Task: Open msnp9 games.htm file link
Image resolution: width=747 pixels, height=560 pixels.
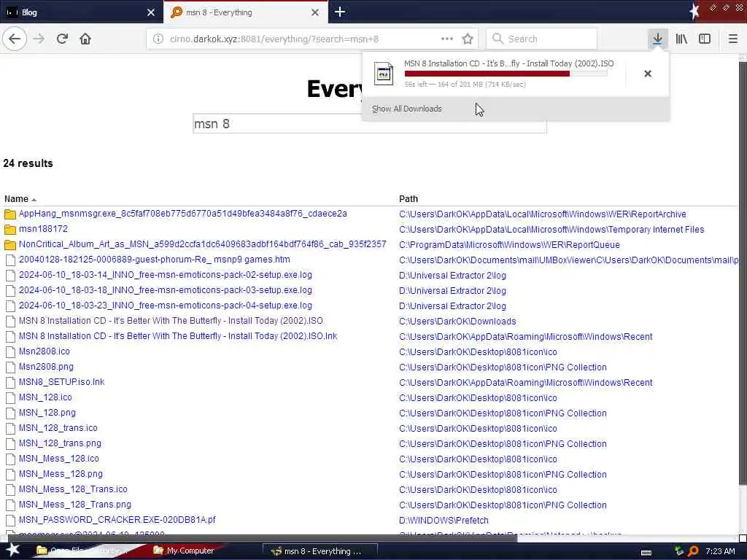Action: [155, 260]
